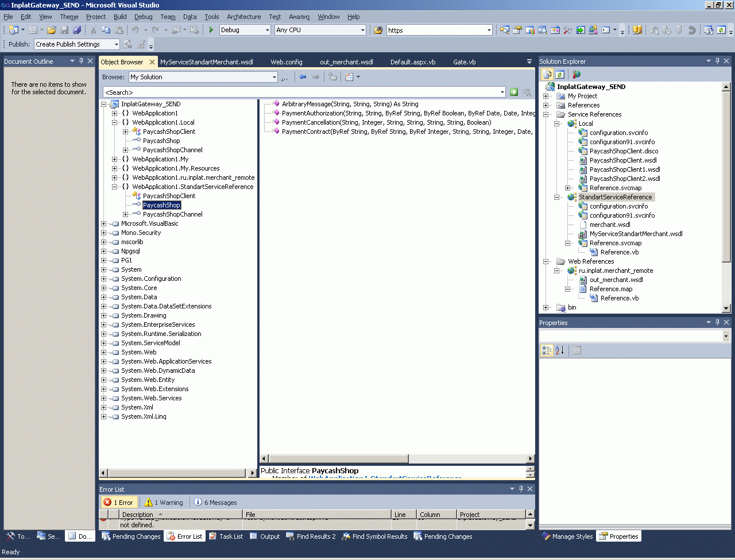Click Edit Custom Component Set ellipsis button
735x560 pixels.
tap(284, 77)
